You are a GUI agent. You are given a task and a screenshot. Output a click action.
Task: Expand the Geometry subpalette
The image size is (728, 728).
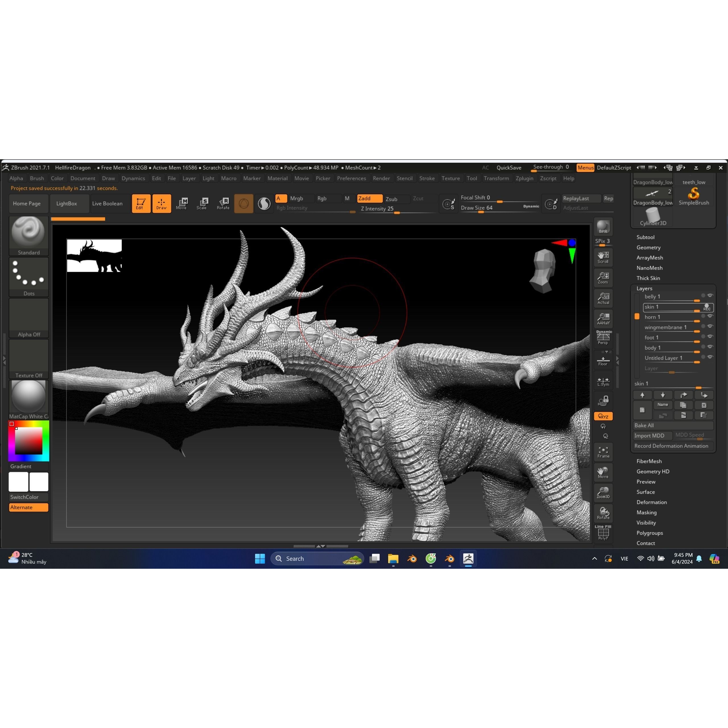[648, 248]
